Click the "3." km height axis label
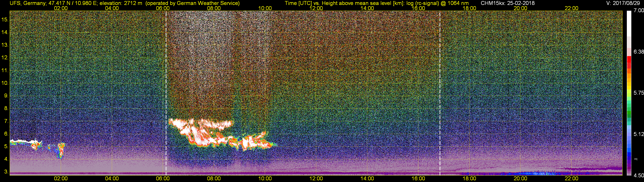The height and width of the screenshot is (182, 644). click(x=6, y=172)
